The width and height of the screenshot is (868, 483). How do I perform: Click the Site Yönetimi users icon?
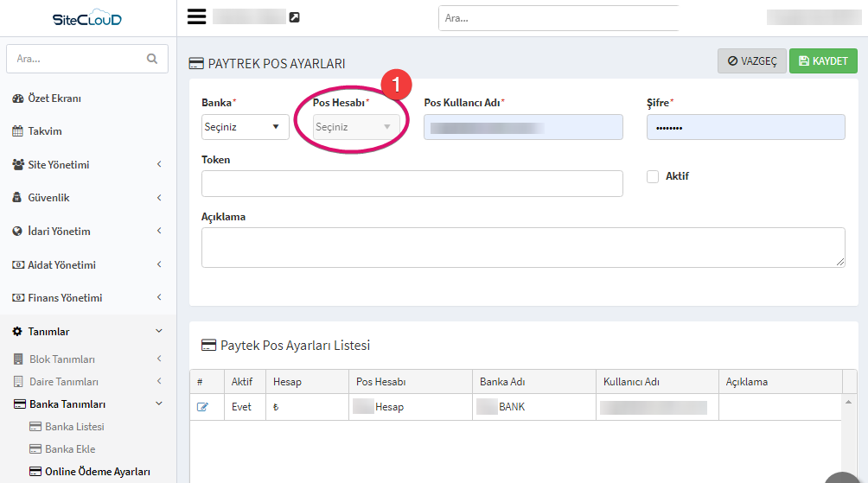click(18, 164)
